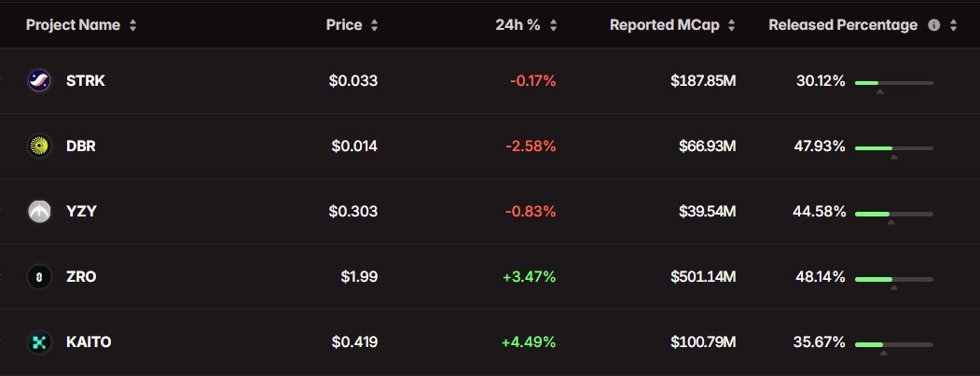This screenshot has height=376, width=980.
Task: Open the Released Percentage info tooltip icon
Action: coord(933,25)
